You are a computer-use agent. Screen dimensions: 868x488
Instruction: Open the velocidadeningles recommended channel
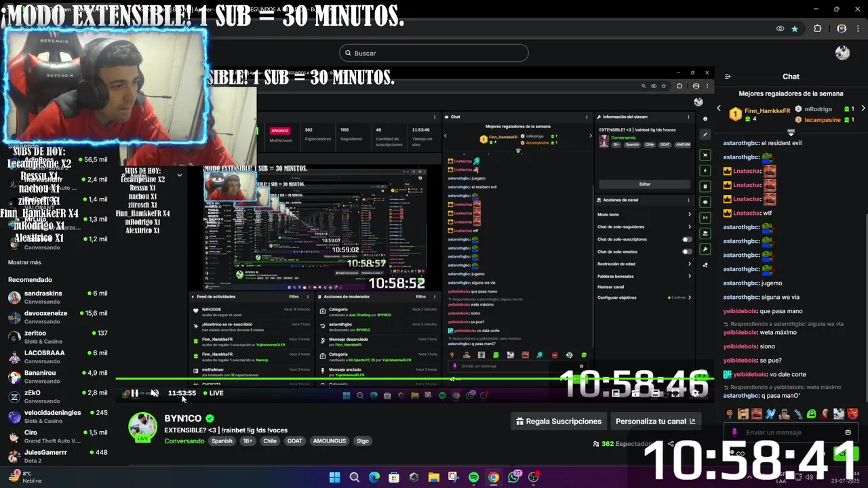pos(58,416)
